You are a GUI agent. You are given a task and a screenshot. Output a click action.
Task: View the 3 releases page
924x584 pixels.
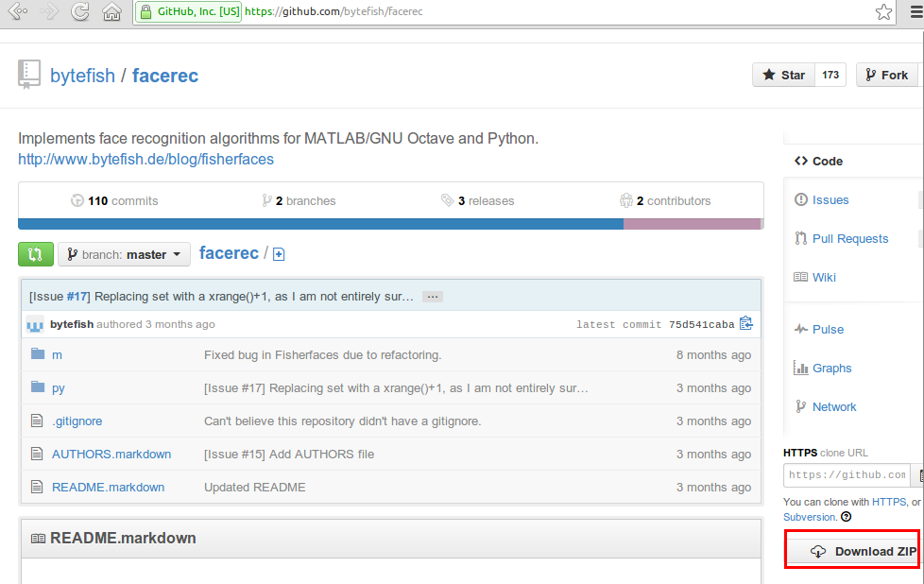point(478,201)
